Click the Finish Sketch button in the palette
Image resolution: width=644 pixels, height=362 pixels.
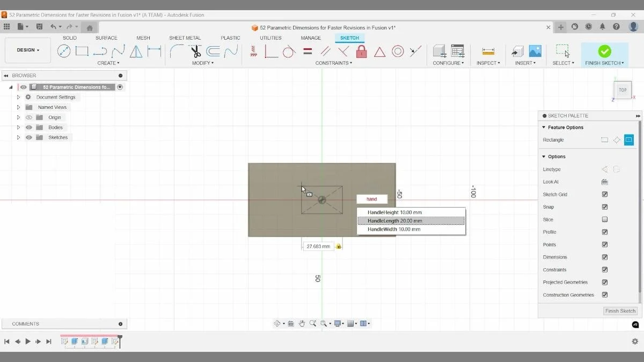(x=620, y=311)
